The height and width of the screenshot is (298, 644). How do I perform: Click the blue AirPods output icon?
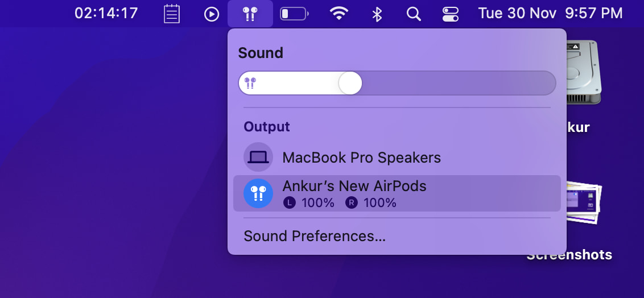[258, 193]
